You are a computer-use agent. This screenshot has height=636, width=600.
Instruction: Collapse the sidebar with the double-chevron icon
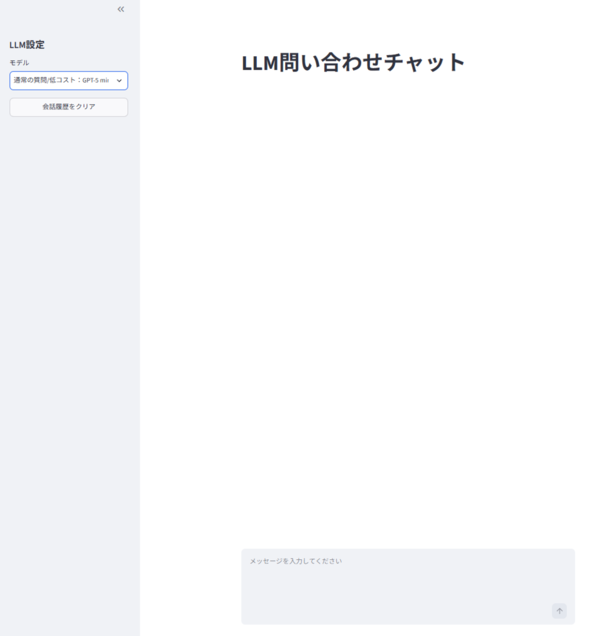click(121, 9)
